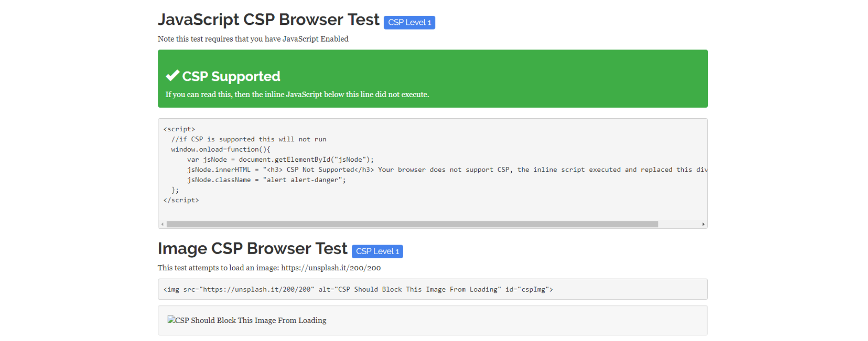This screenshot has width=868, height=341.
Task: Click the "window.onload=function(){" code line
Action: (221, 149)
